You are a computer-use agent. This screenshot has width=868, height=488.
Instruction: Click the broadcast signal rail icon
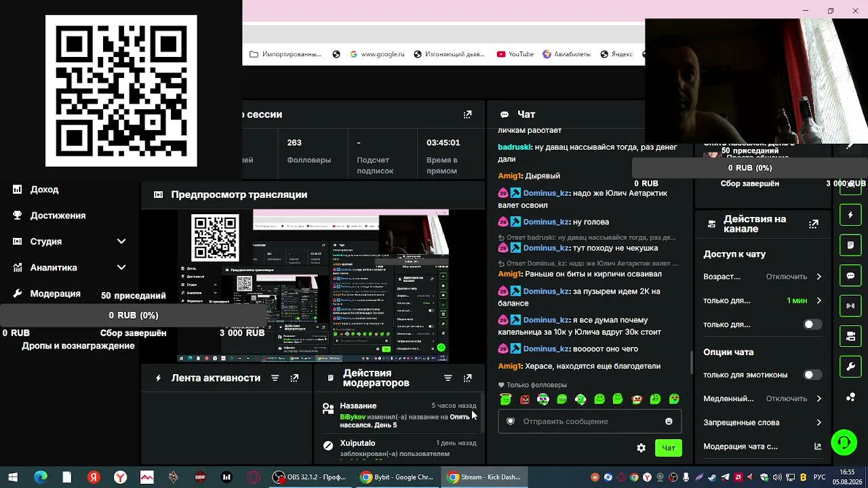tap(850, 306)
